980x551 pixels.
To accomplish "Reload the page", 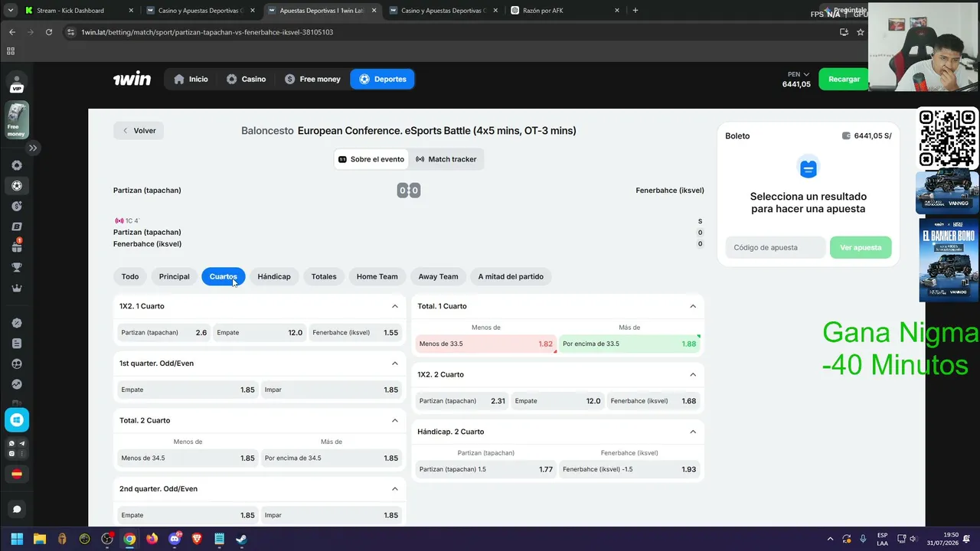I will pos(49,32).
